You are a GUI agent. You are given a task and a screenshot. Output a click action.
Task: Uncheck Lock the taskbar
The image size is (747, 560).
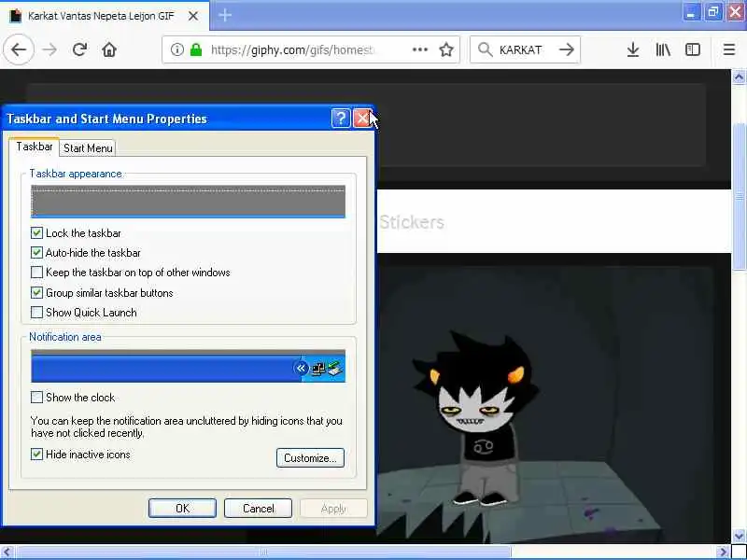36,232
